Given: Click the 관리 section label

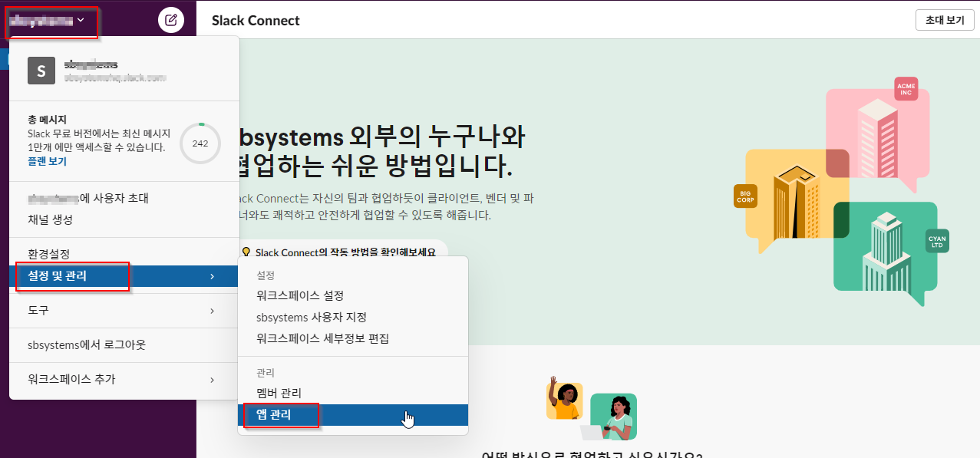Looking at the screenshot, I should click(266, 373).
